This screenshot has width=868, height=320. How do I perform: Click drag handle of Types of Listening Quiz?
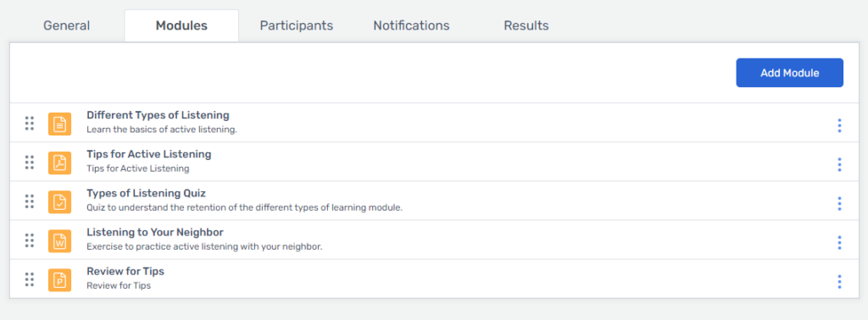click(x=30, y=201)
